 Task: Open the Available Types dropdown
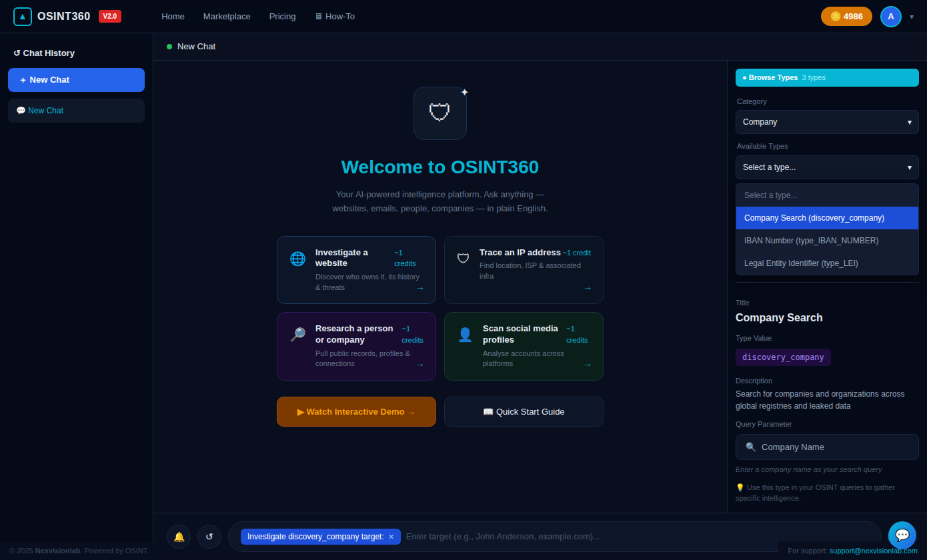point(827,167)
